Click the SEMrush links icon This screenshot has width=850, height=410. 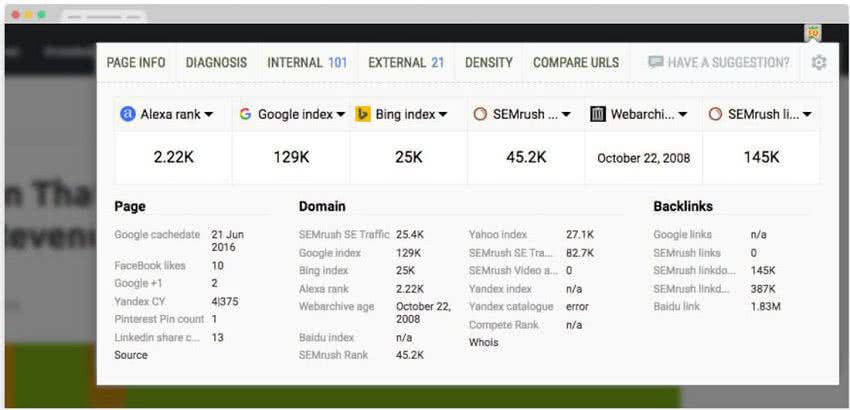click(715, 114)
